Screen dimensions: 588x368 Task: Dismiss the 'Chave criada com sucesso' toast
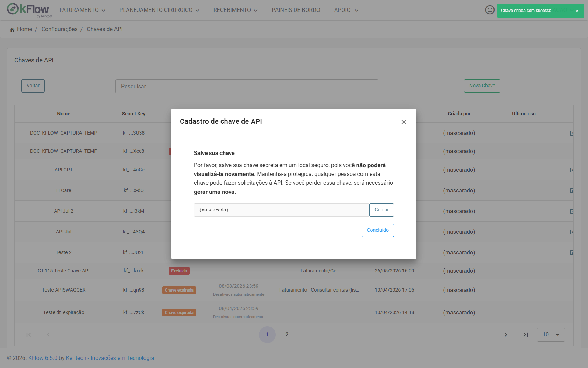pyautogui.click(x=577, y=11)
